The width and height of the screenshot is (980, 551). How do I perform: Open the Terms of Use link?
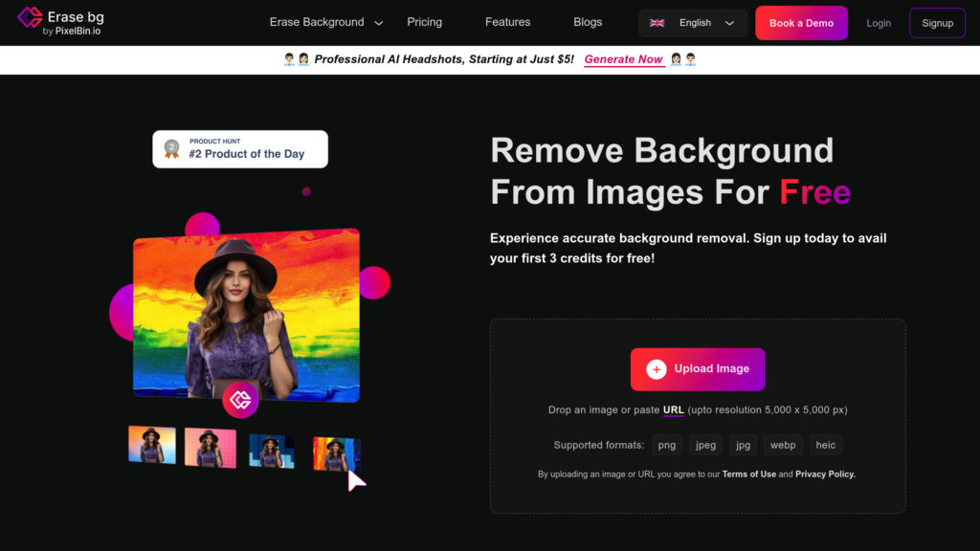748,474
